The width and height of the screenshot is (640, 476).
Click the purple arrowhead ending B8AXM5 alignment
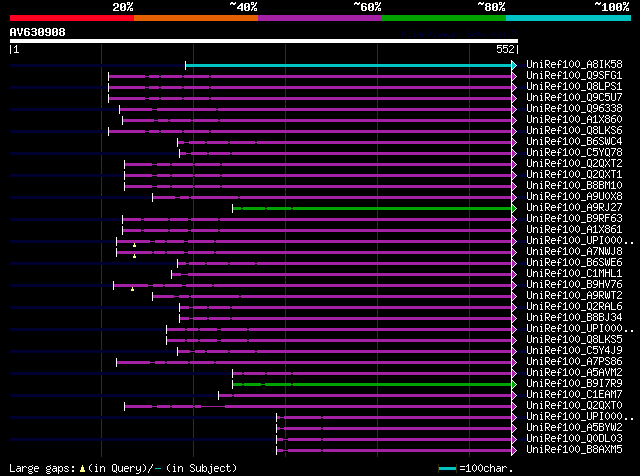point(514,451)
